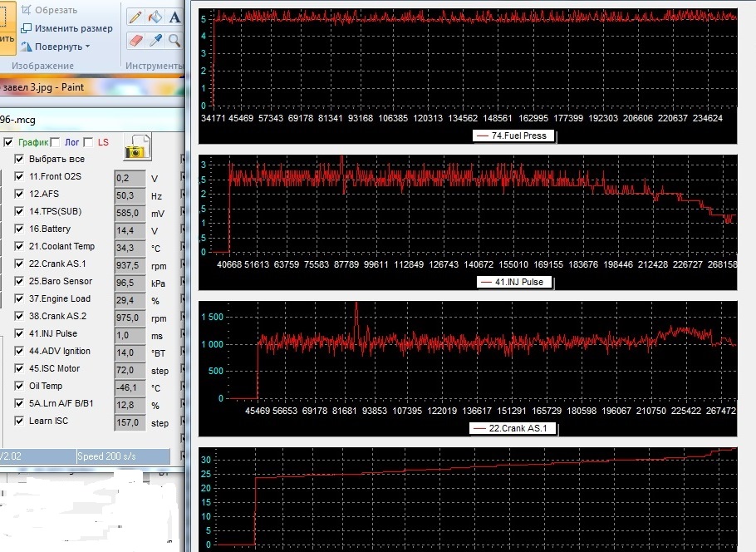Click the Обрезать crop button

[x=49, y=10]
